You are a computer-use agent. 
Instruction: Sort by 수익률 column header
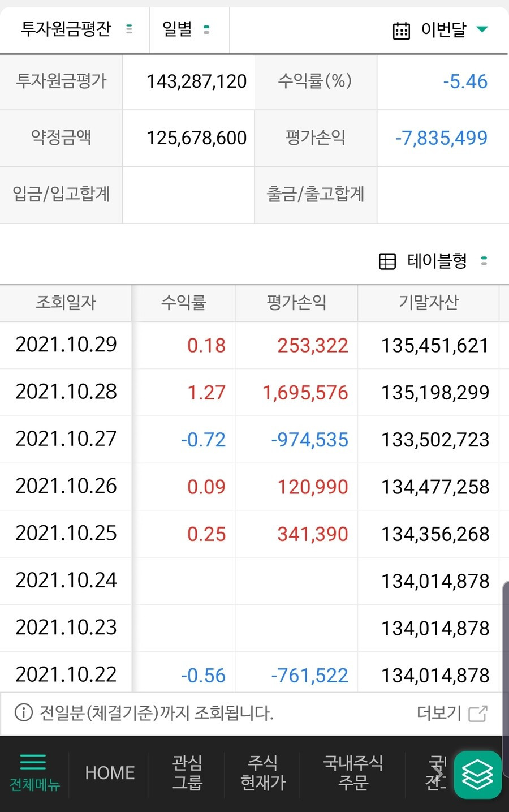[x=184, y=303]
